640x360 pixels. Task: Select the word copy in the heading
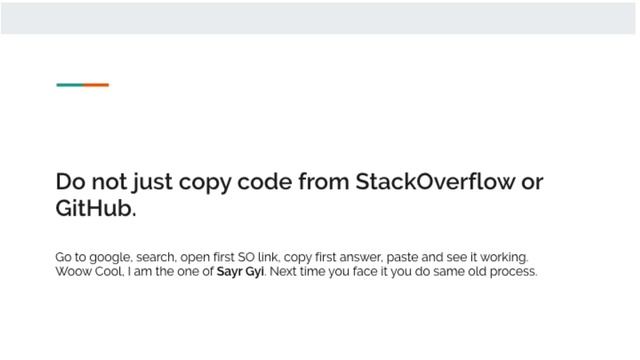click(205, 183)
